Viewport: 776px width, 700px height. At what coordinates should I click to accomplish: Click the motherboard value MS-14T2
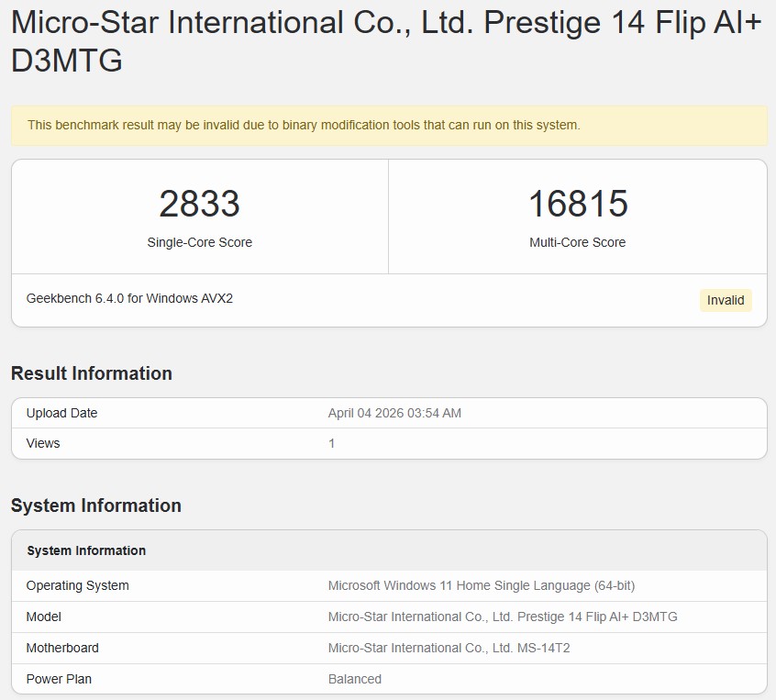[x=449, y=648]
